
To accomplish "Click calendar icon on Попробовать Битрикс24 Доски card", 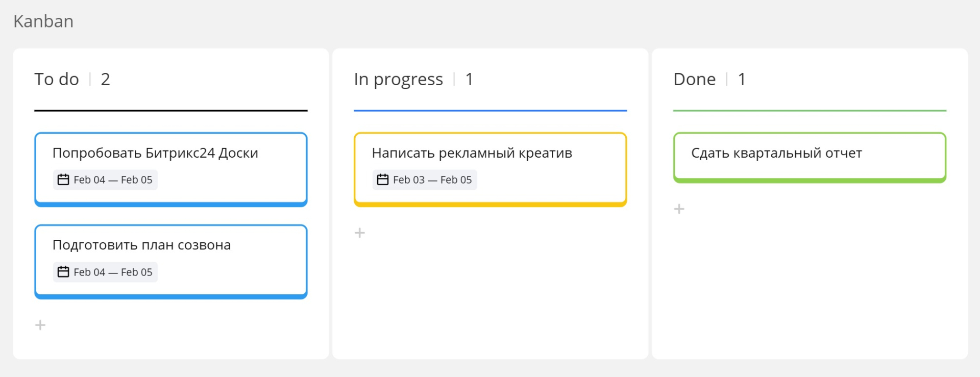I will pyautogui.click(x=63, y=180).
